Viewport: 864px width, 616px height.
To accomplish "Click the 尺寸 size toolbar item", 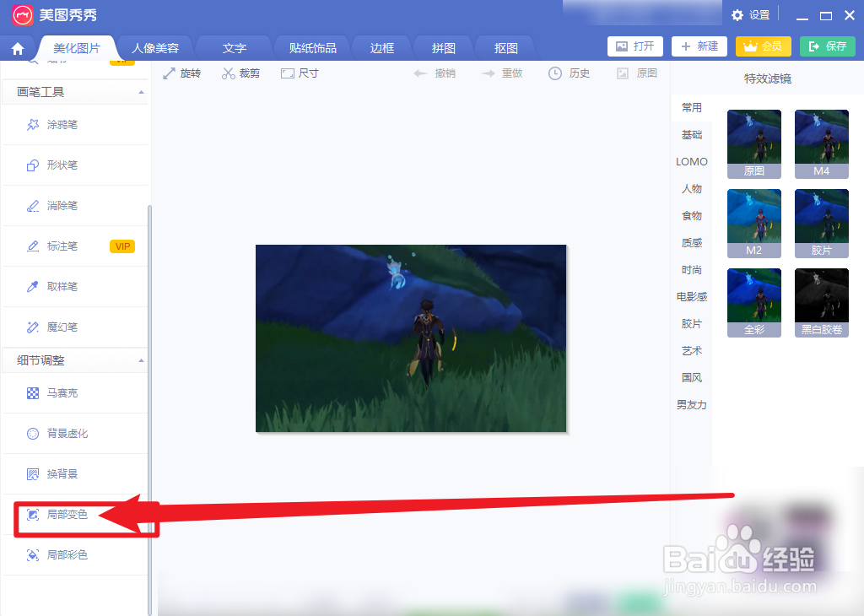I will 300,73.
